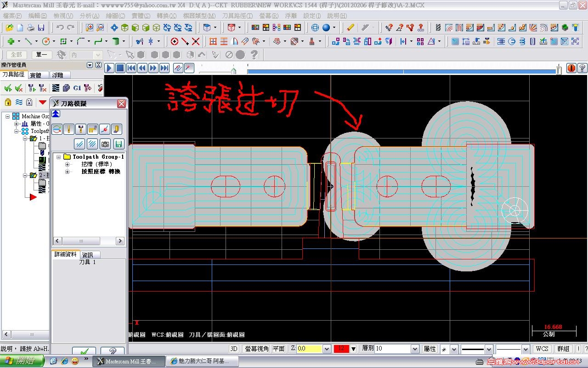
Task: Toggle display endpoints in backplot dialog
Action: [x=105, y=129]
